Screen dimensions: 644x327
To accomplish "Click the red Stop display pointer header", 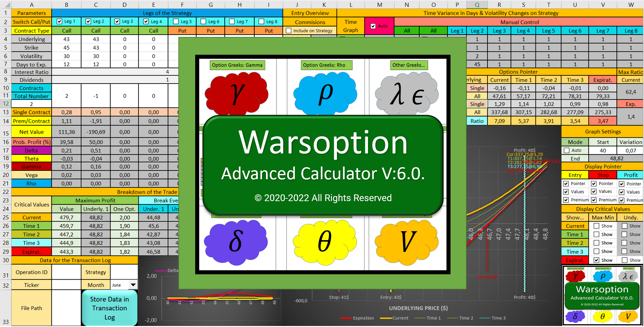I will 603,175.
